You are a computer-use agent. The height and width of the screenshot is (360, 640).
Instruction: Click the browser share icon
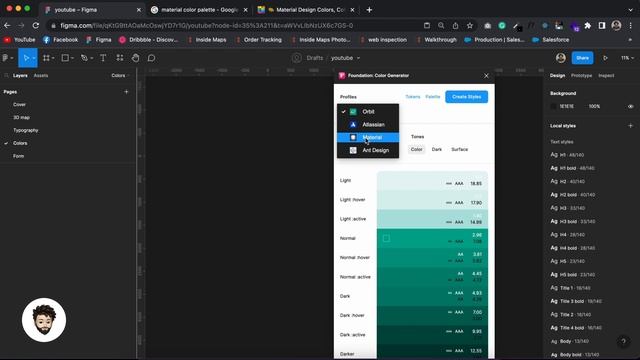456,25
